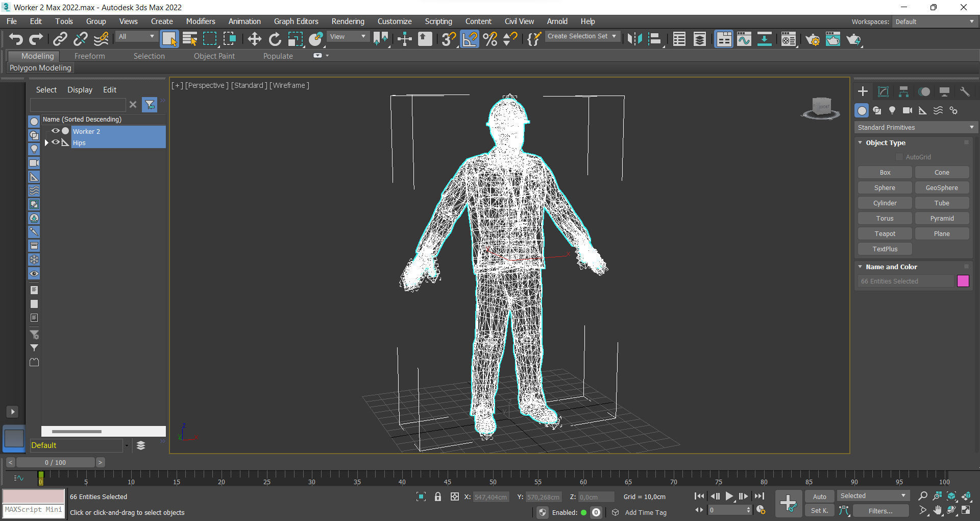Click the scene explorer search field
The image size is (980, 521).
coord(78,105)
